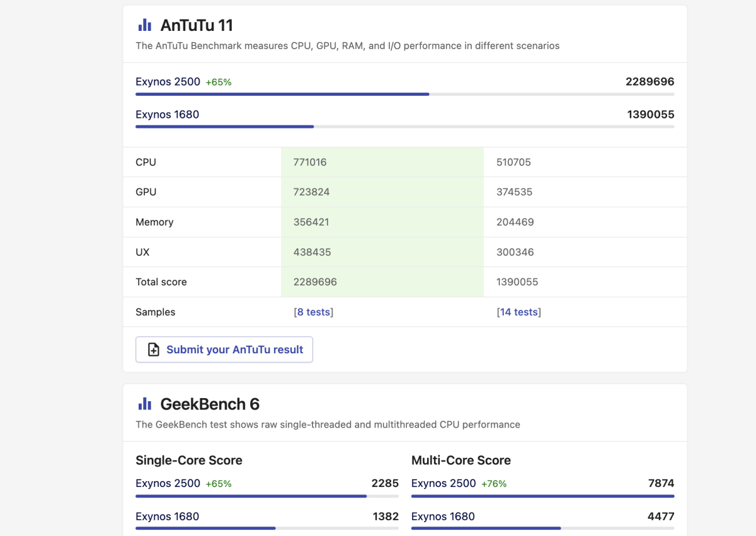Image resolution: width=756 pixels, height=536 pixels.
Task: Click Exynos 2500 label in AnTuTu chart
Action: [168, 82]
